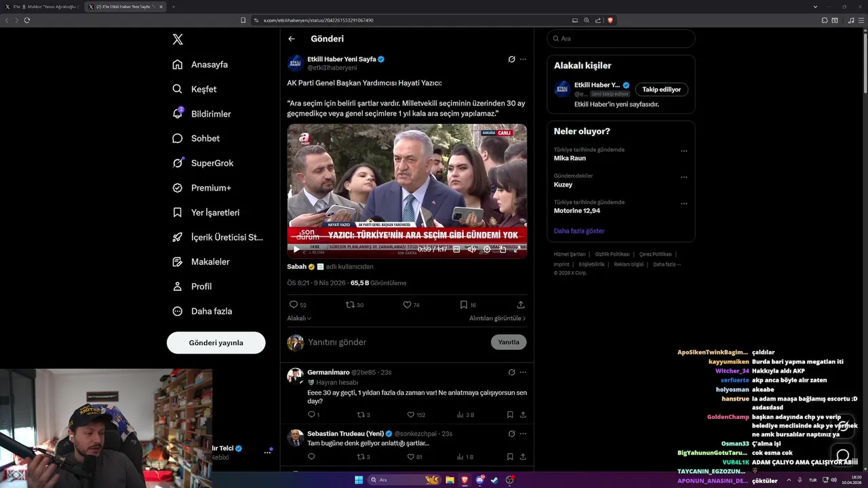Open Hizmet Şartları footer link
This screenshot has width=868, height=488.
[570, 254]
